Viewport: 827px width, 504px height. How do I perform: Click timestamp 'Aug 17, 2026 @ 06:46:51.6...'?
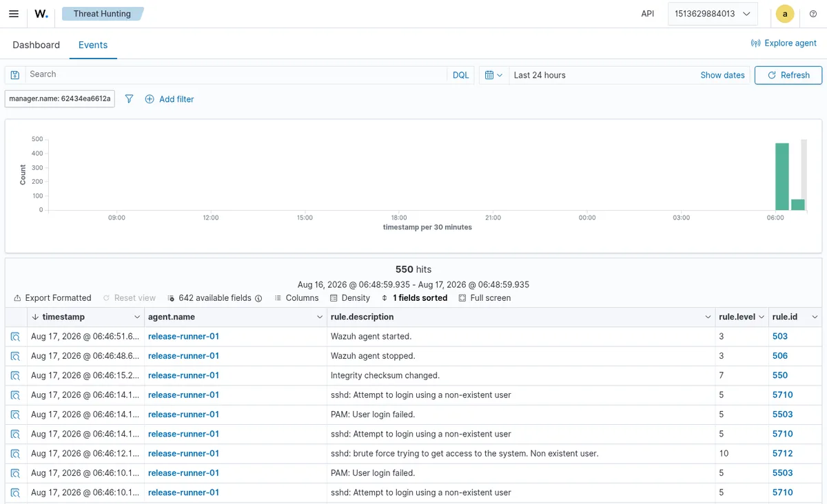coord(85,337)
